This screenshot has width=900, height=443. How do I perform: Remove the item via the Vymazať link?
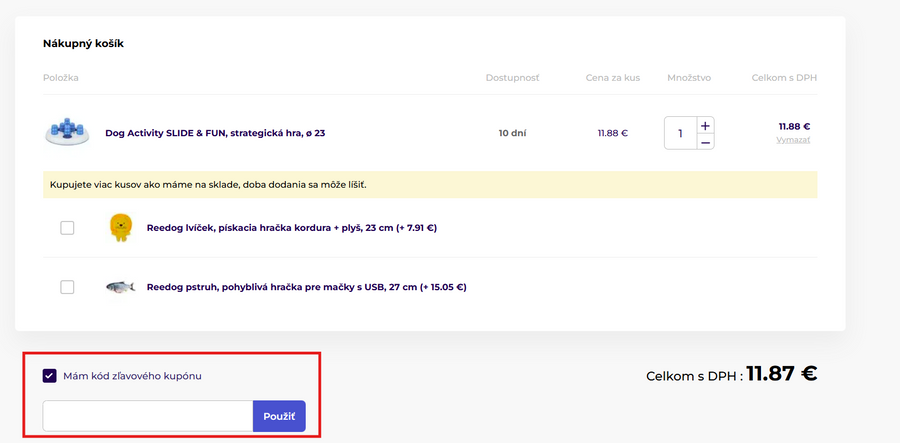coord(792,140)
